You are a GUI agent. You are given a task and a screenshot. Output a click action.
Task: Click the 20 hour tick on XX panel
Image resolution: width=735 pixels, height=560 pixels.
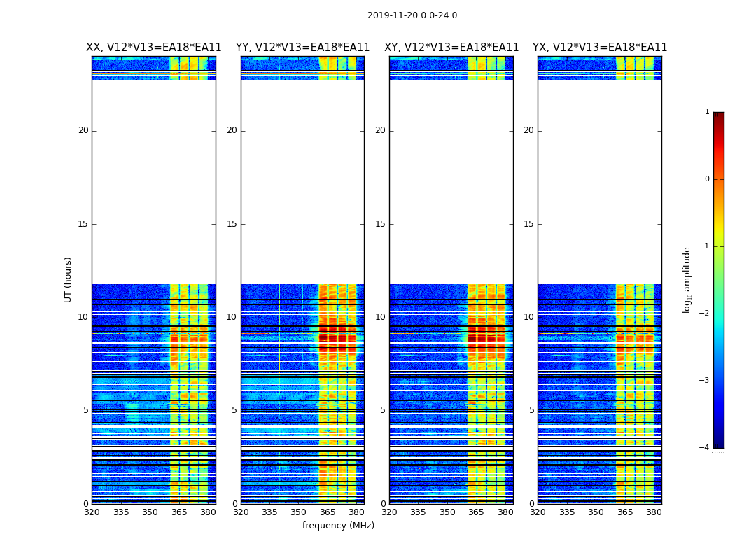83,130
